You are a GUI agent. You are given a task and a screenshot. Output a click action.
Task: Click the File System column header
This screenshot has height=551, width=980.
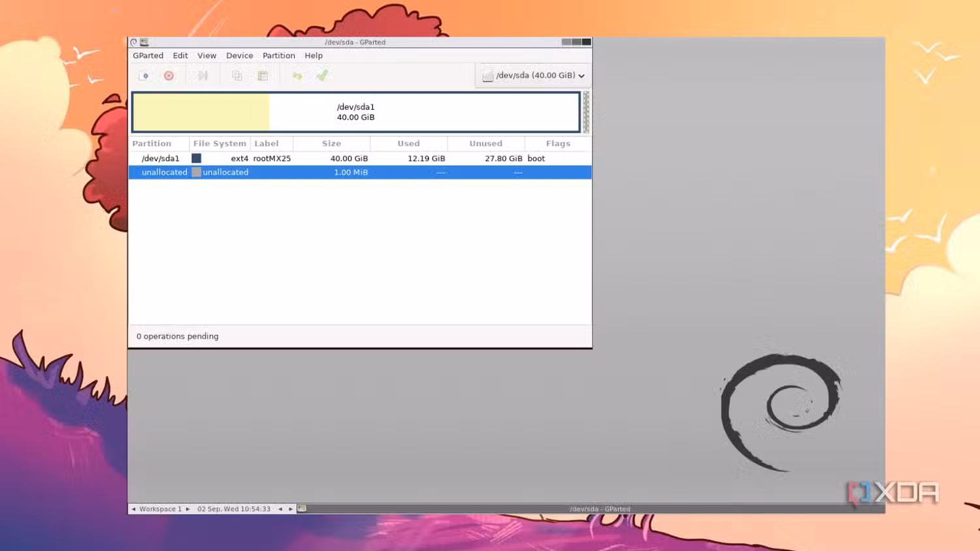[220, 144]
